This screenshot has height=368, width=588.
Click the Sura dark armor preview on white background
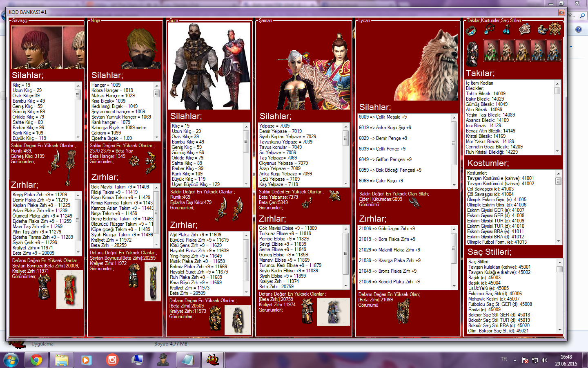238,320
